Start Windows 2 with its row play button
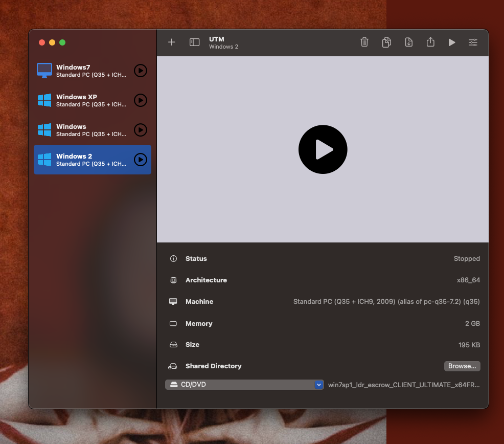Image resolution: width=504 pixels, height=444 pixels. click(x=141, y=160)
